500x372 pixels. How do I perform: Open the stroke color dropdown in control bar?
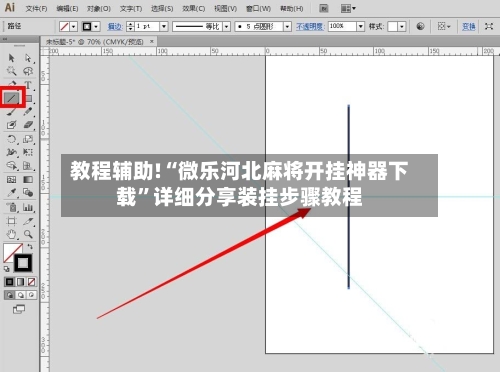[x=96, y=26]
